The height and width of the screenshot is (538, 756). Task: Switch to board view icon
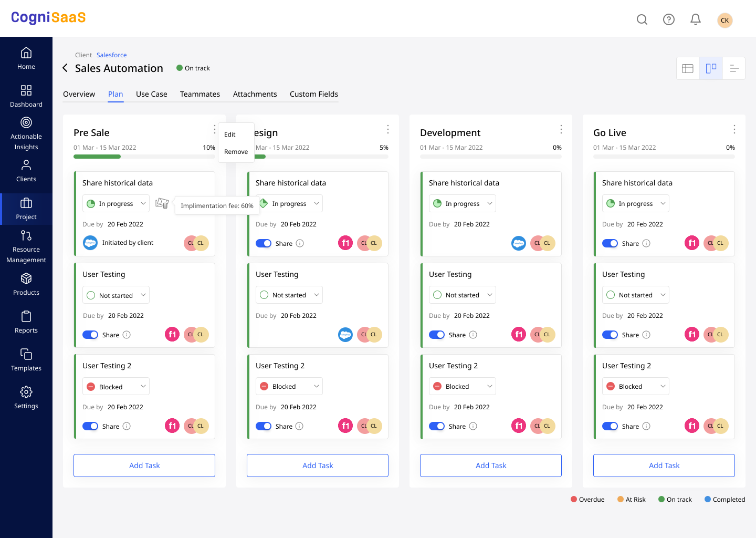[x=711, y=68]
